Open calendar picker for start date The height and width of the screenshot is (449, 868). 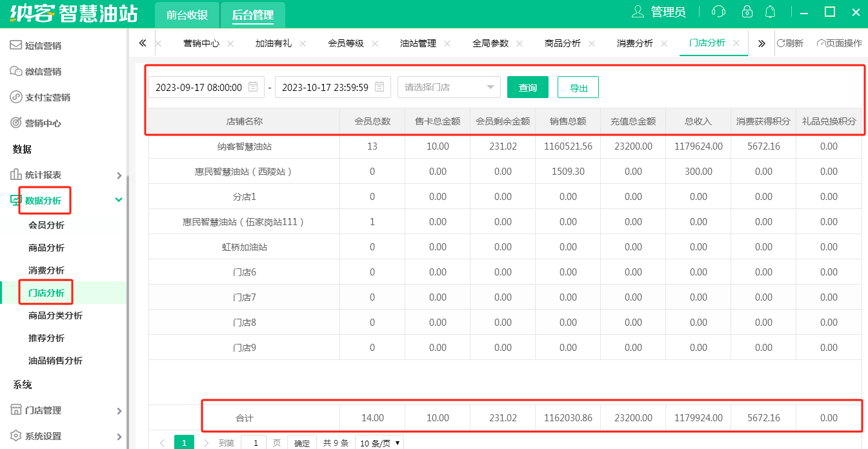tap(254, 87)
